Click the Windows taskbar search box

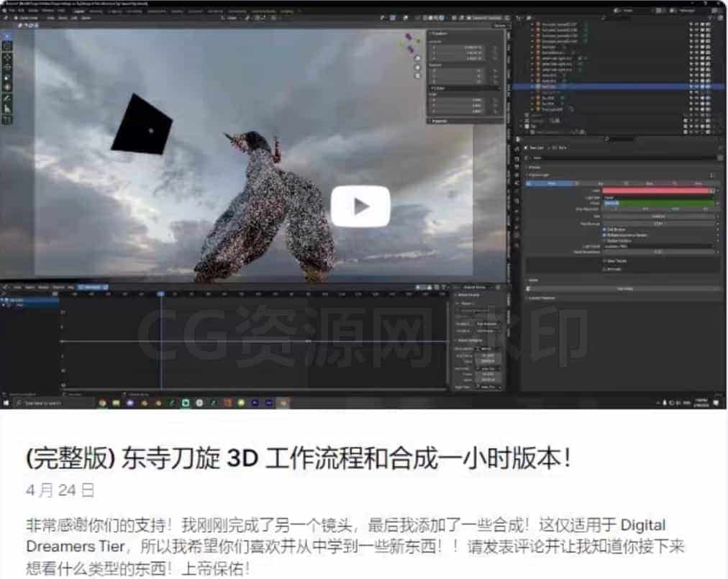pyautogui.click(x=55, y=403)
